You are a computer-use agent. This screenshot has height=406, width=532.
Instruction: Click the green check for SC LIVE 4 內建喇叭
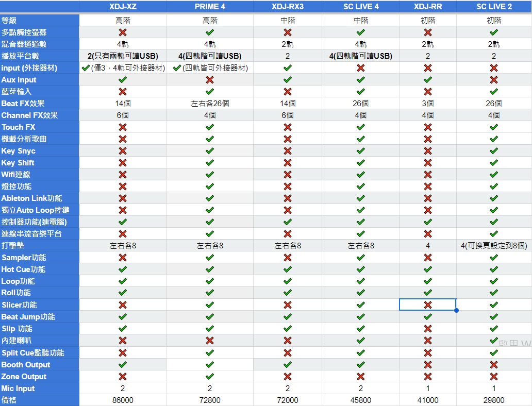pyautogui.click(x=360, y=340)
